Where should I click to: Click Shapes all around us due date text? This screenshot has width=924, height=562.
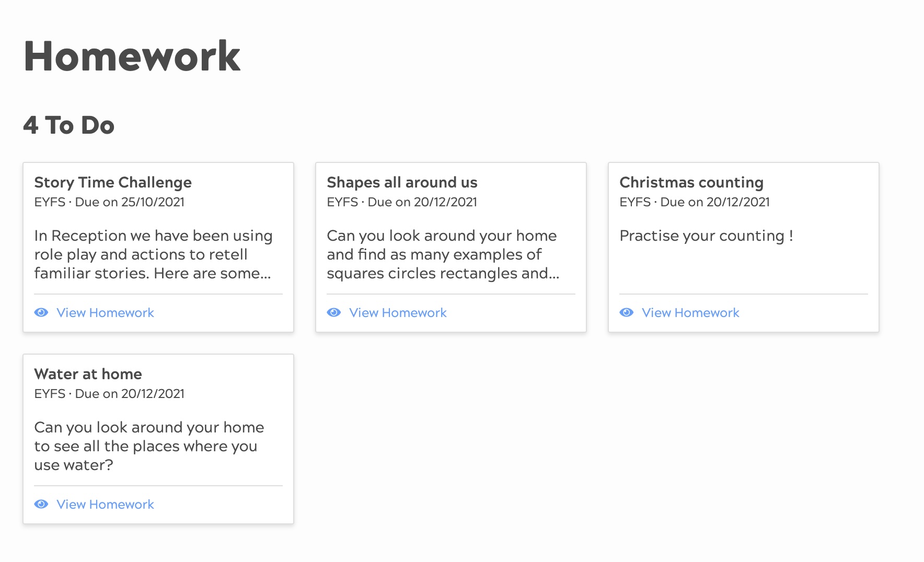(422, 202)
